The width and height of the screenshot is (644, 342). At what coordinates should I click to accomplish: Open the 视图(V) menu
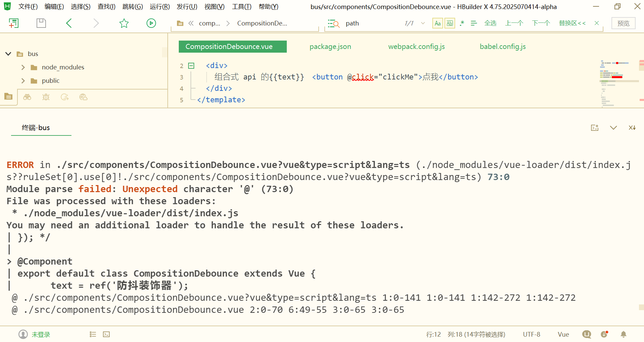(x=214, y=7)
